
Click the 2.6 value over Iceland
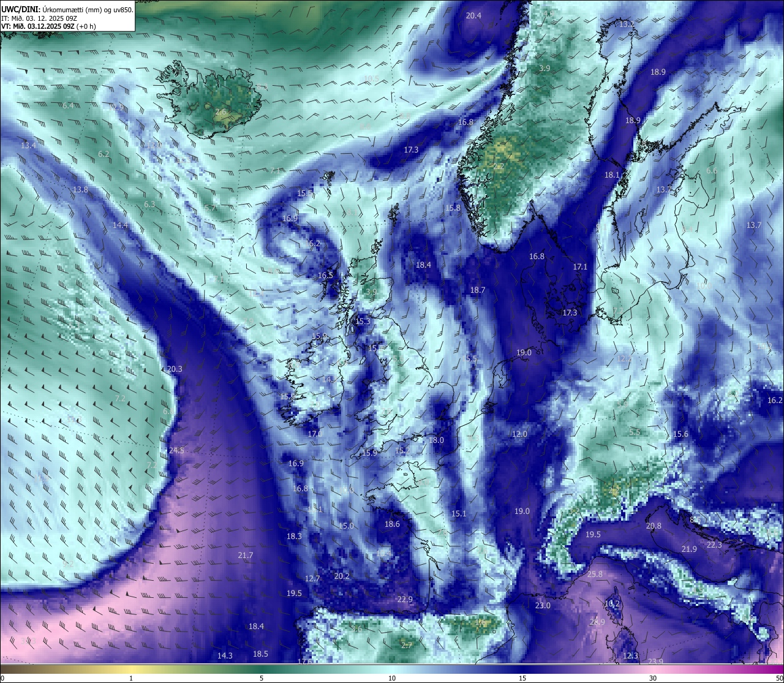click(x=221, y=112)
